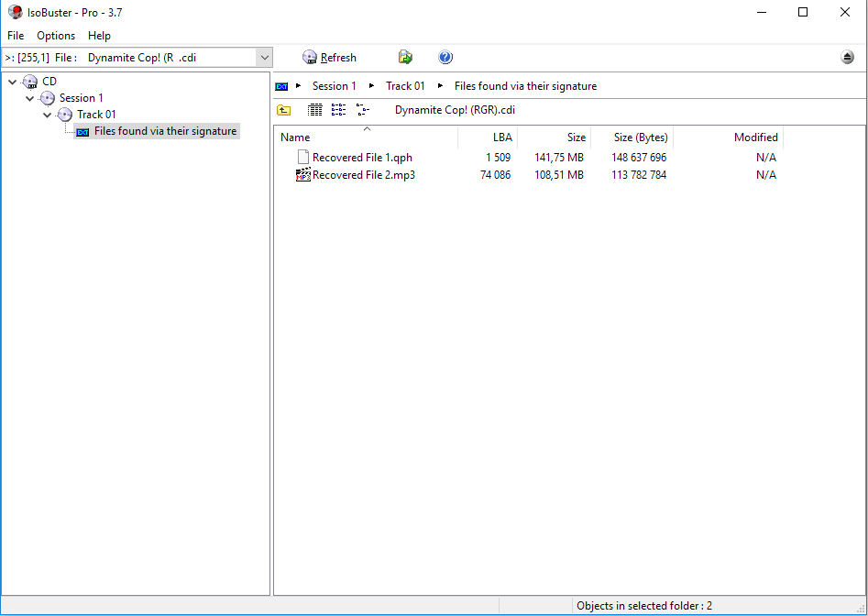
Task: Click the eject icon in the toolbar
Action: click(847, 57)
